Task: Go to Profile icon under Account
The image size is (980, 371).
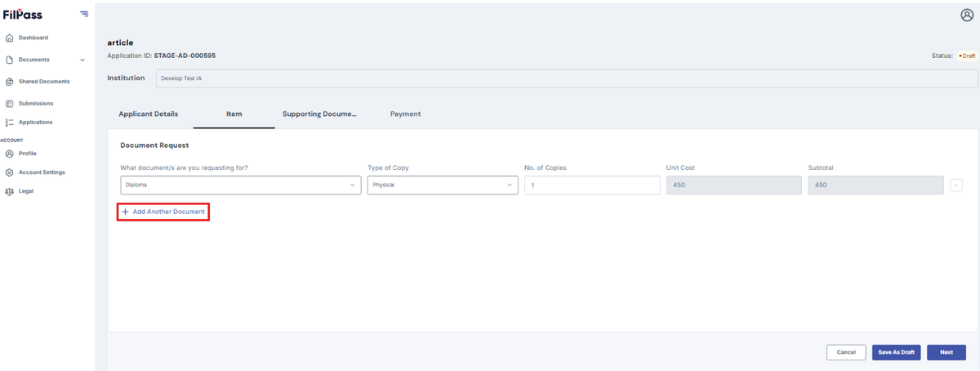Action: coord(9,154)
